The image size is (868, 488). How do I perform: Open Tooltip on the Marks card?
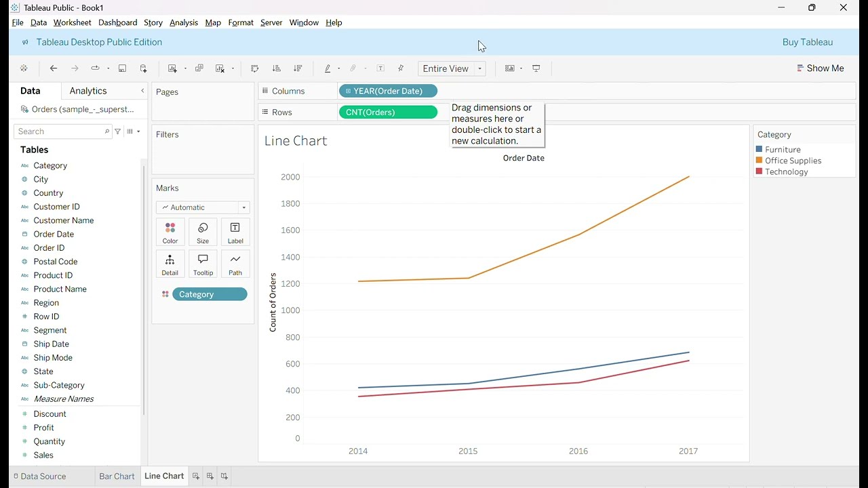tap(203, 264)
